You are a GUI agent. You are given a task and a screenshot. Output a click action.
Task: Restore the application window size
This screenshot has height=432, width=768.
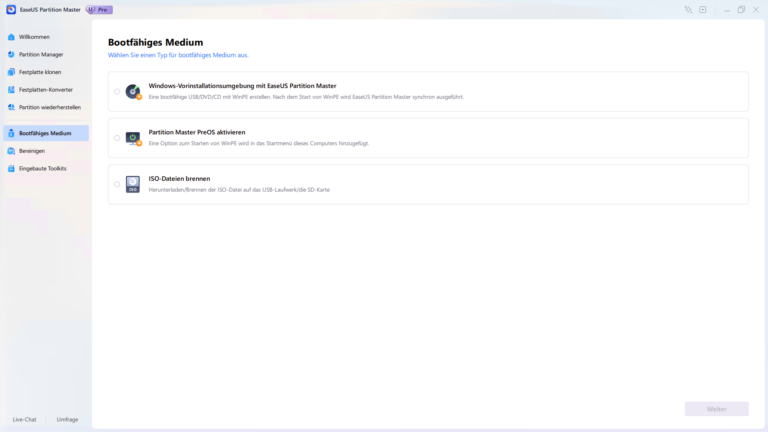click(x=742, y=10)
